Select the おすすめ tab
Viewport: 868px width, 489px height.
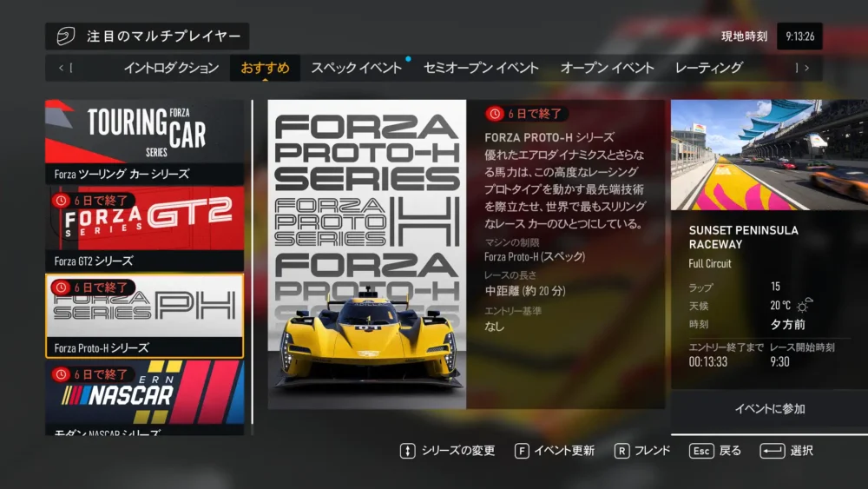[x=265, y=68]
